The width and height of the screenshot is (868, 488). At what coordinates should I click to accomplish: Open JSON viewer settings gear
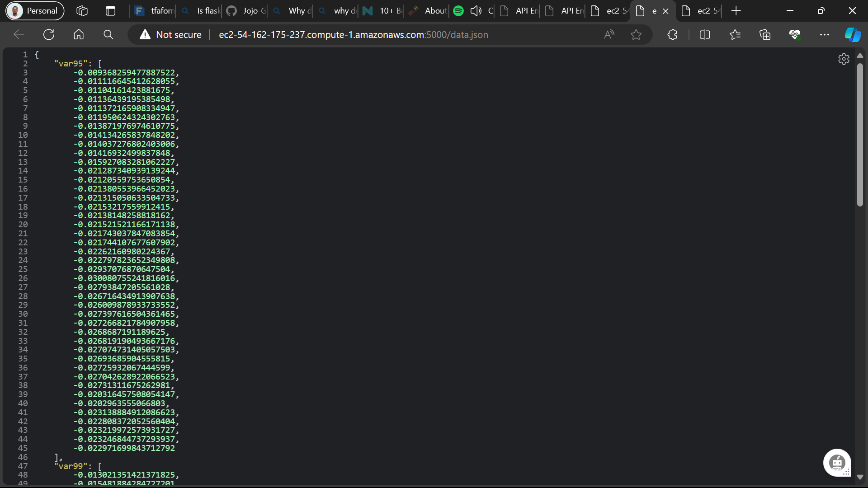click(844, 59)
